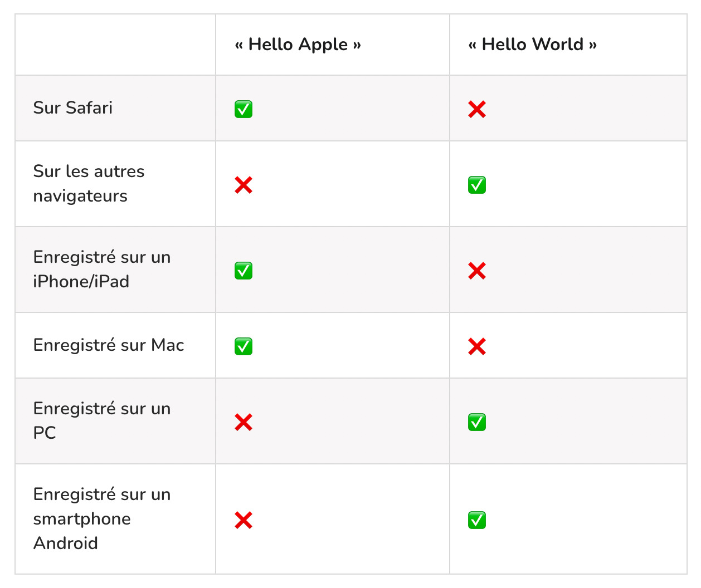Click green checkmark for iPhone/iPad under Hello Apple
The image size is (701, 588).
pyautogui.click(x=244, y=271)
